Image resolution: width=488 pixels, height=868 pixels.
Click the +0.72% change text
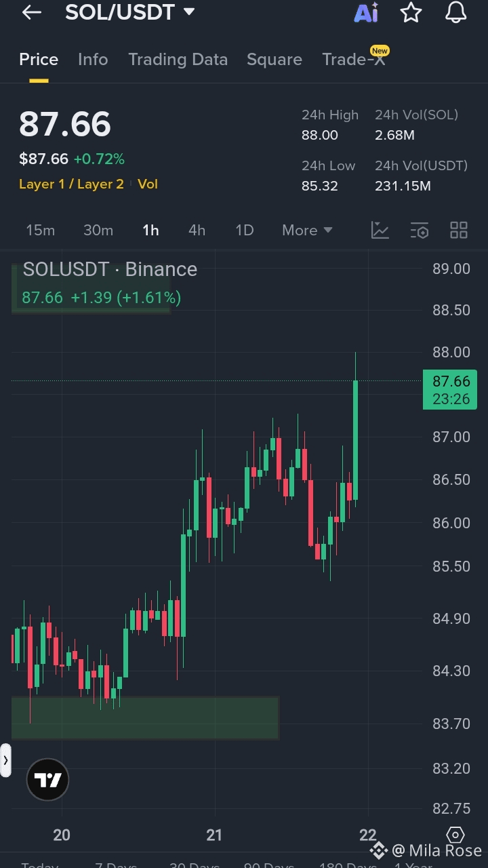click(x=99, y=159)
